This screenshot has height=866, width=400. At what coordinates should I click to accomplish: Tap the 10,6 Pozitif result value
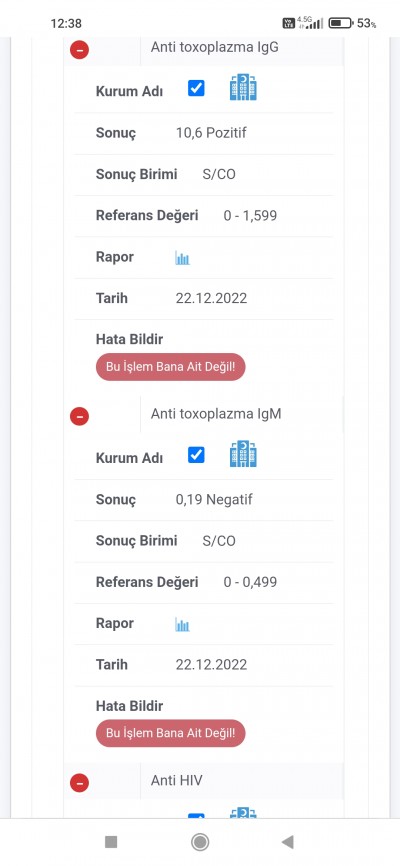(211, 133)
